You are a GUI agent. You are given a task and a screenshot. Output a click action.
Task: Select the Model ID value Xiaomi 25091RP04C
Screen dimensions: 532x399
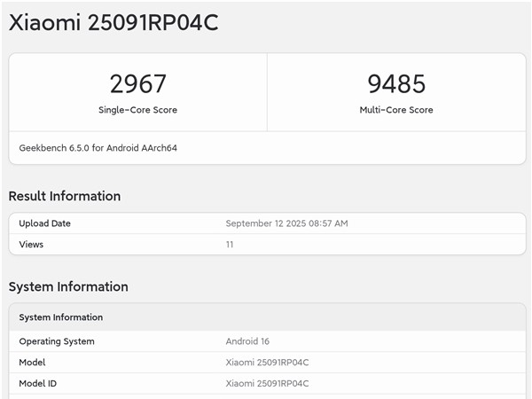coord(268,383)
